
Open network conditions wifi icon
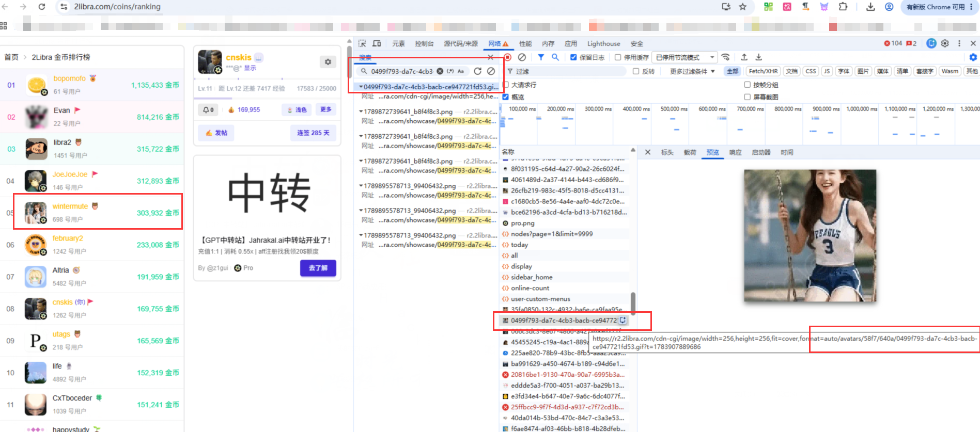point(726,57)
